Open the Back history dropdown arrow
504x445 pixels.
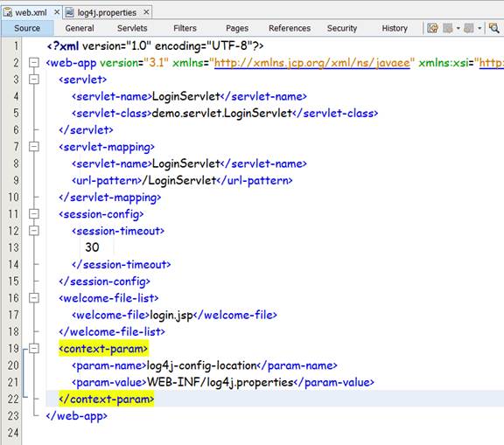tap(458, 28)
